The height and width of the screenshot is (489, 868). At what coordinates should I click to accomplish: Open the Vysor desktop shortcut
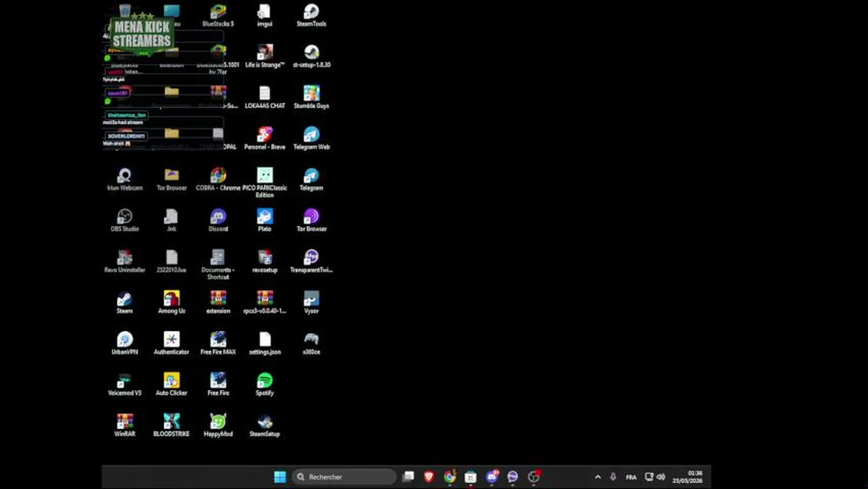coord(311,303)
